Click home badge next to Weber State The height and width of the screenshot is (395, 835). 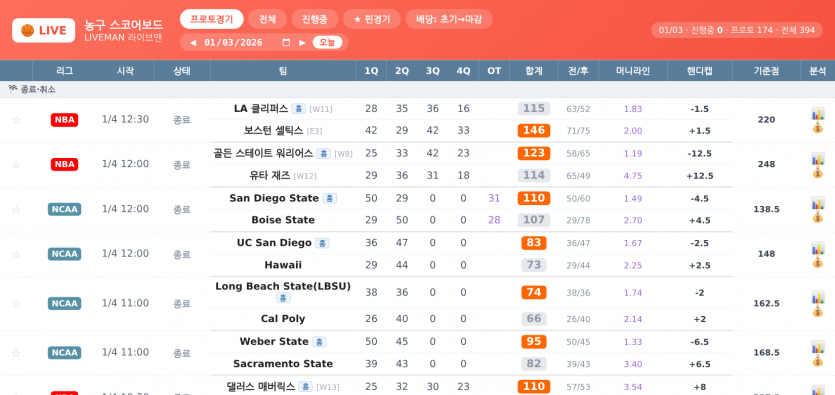click(319, 342)
